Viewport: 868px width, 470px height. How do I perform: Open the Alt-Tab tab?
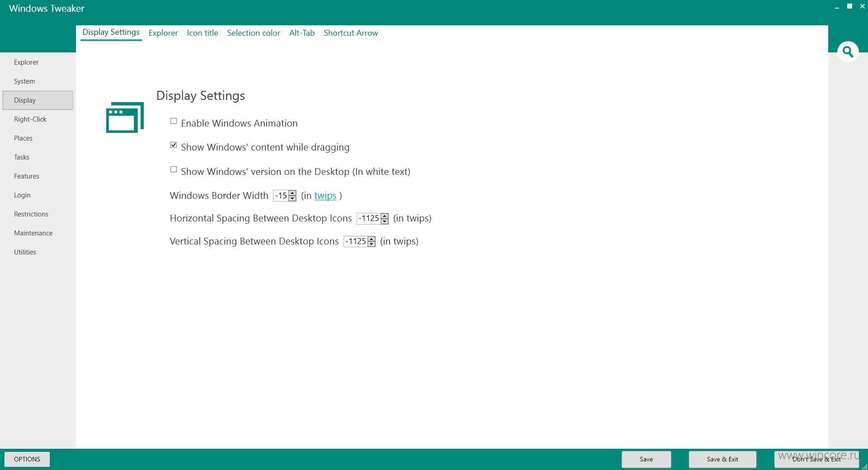(302, 33)
